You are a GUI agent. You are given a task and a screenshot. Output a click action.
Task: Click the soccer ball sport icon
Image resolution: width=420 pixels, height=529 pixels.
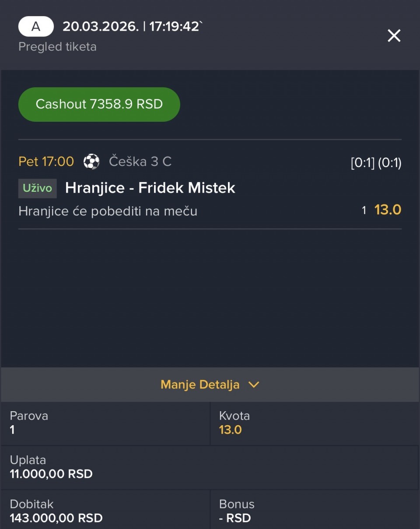pyautogui.click(x=91, y=162)
